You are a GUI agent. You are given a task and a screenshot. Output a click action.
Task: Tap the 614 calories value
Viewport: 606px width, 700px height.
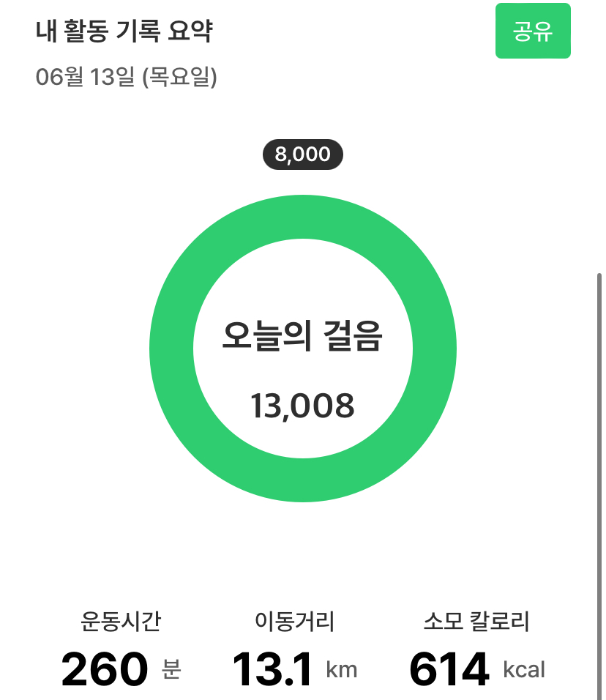449,669
